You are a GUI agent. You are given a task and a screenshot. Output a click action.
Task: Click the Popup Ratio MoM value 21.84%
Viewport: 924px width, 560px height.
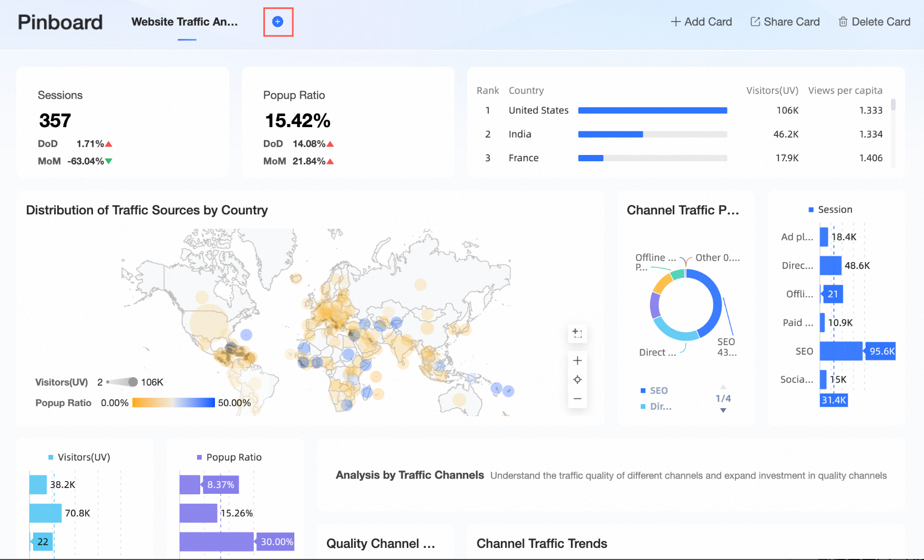click(309, 161)
